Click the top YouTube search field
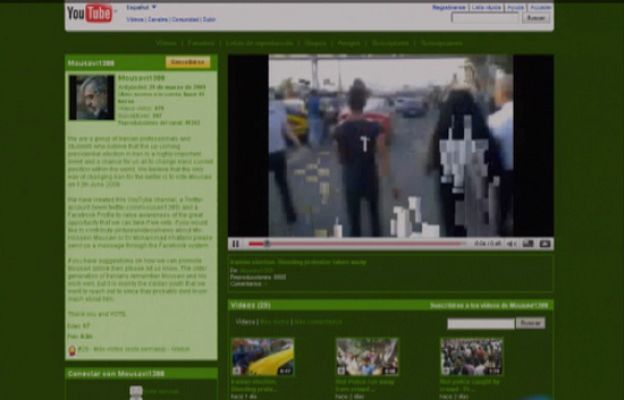The image size is (624, 400). (x=486, y=18)
